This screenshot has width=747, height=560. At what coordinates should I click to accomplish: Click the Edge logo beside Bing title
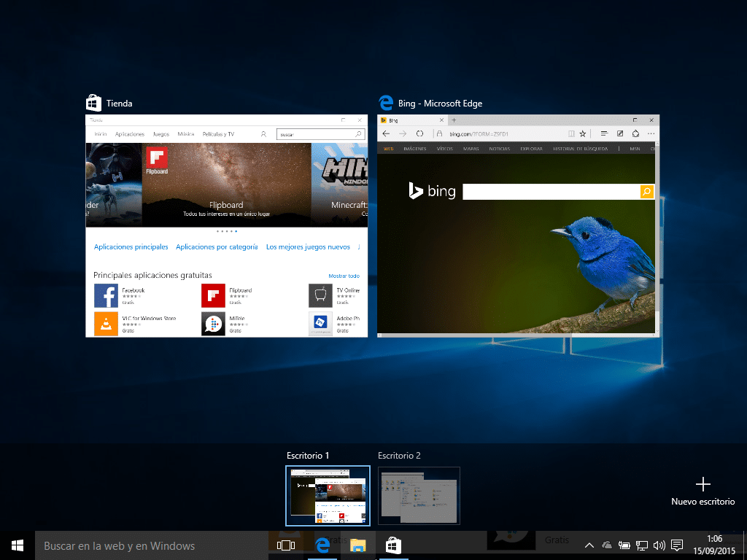pyautogui.click(x=385, y=103)
